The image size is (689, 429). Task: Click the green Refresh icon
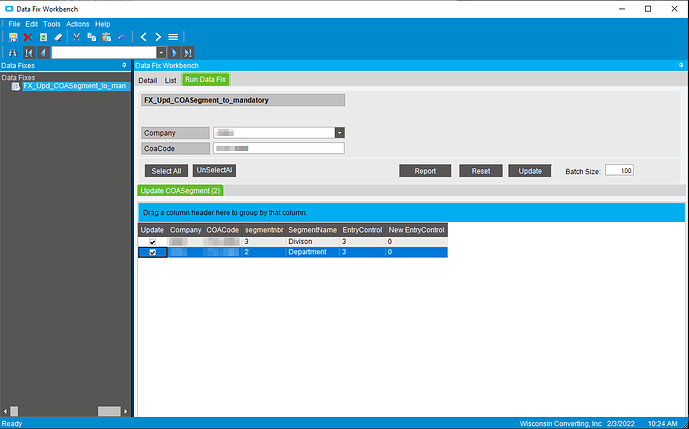click(43, 37)
